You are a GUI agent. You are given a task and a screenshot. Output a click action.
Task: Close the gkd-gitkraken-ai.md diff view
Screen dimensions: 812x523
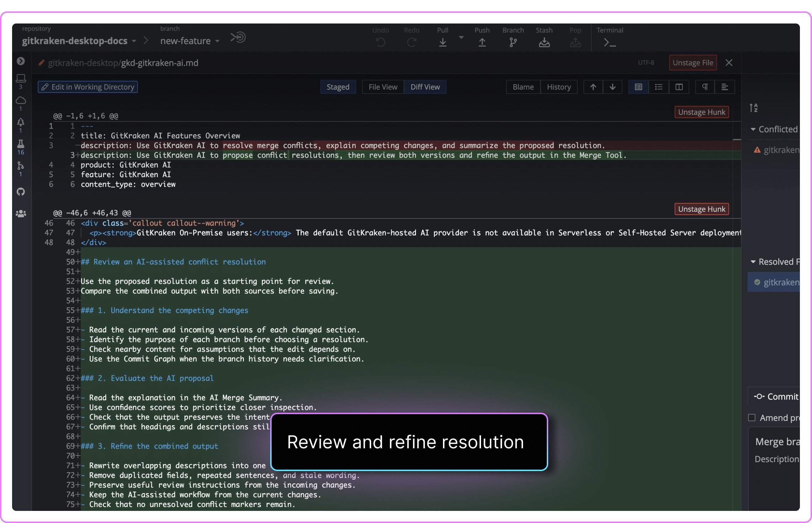coord(729,63)
